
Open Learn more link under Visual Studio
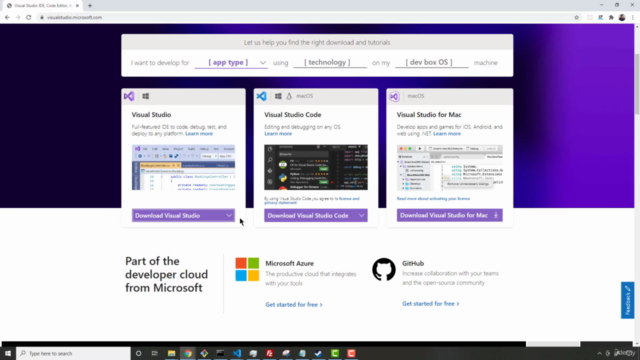pos(199,133)
